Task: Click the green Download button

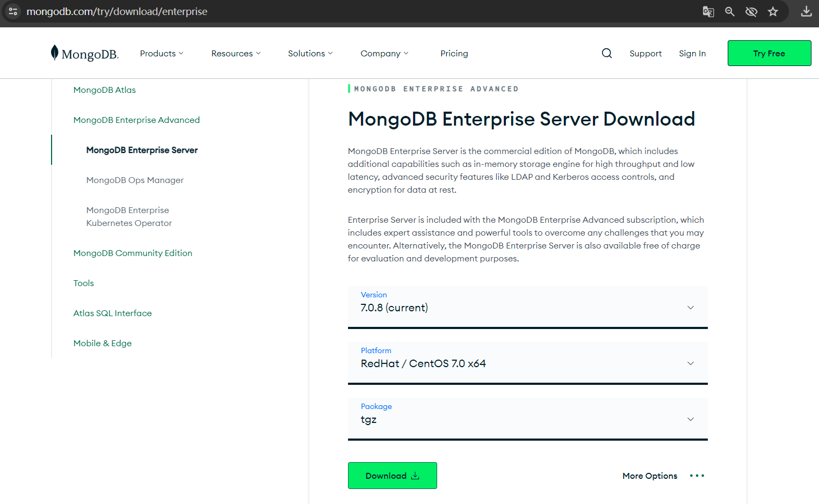Action: 393,476
